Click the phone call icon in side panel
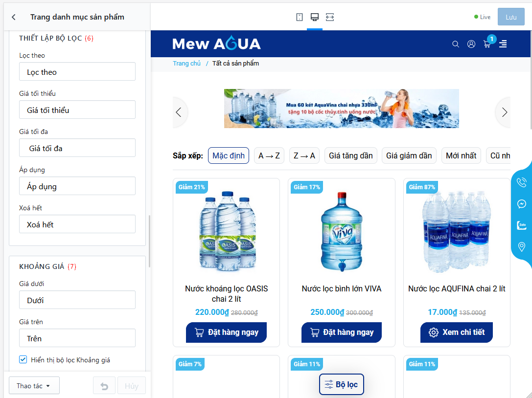This screenshot has height=398, width=532. point(522,182)
